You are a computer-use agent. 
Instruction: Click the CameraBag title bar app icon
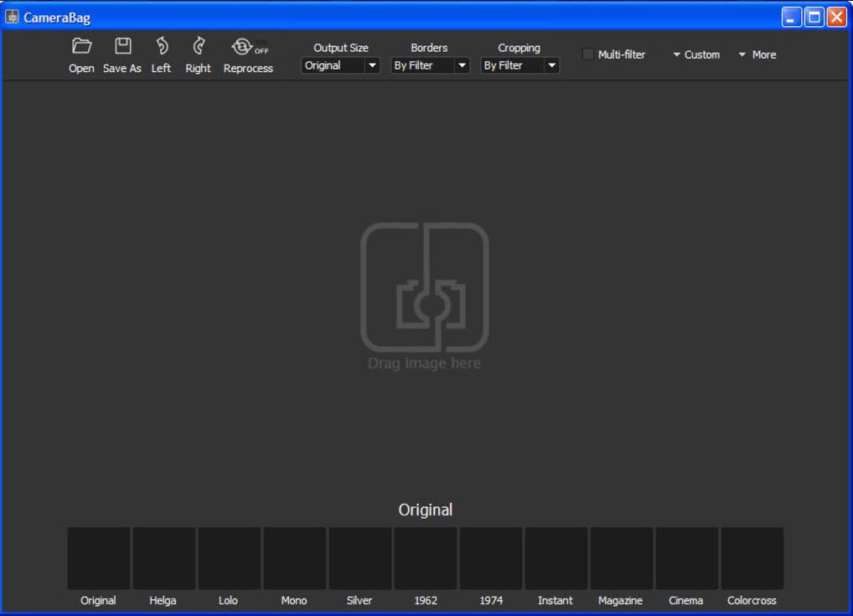point(12,17)
